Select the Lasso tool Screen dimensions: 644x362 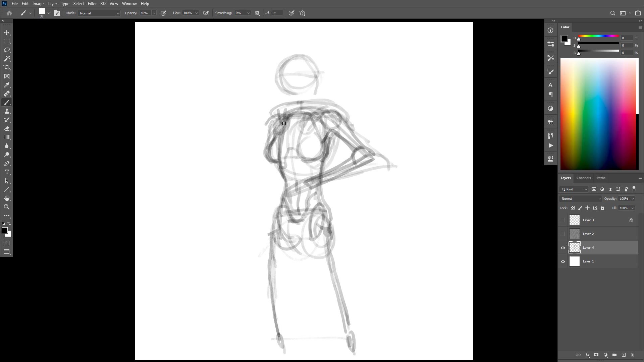[7, 50]
